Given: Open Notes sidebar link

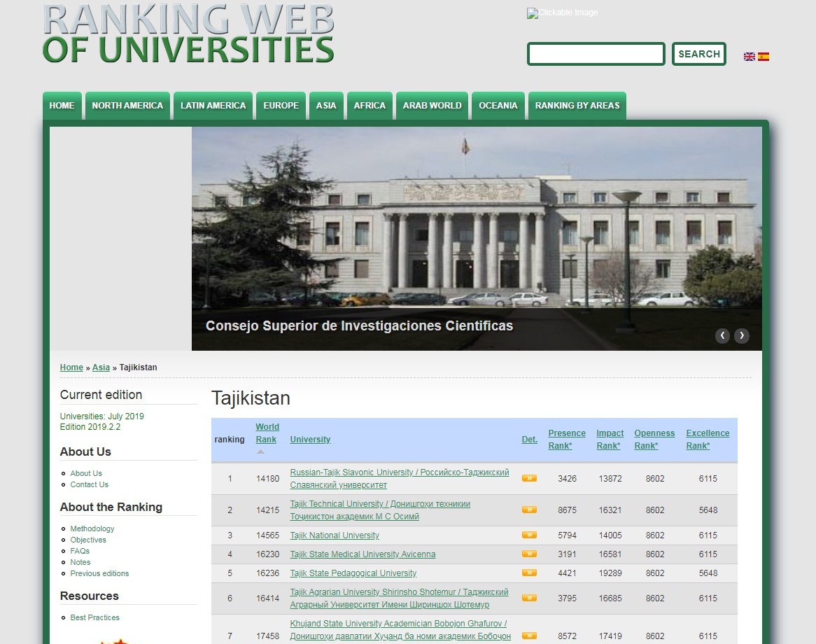Looking at the screenshot, I should pos(80,562).
